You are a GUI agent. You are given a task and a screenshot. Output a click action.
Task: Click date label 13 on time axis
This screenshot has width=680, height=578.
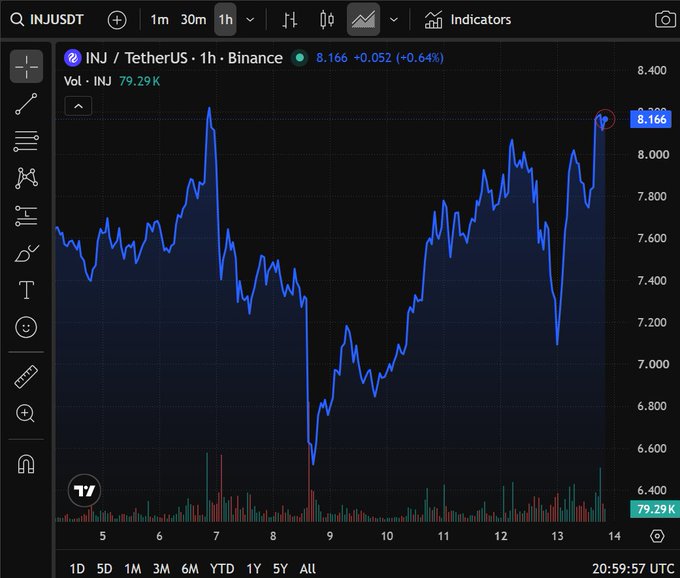[x=557, y=536]
